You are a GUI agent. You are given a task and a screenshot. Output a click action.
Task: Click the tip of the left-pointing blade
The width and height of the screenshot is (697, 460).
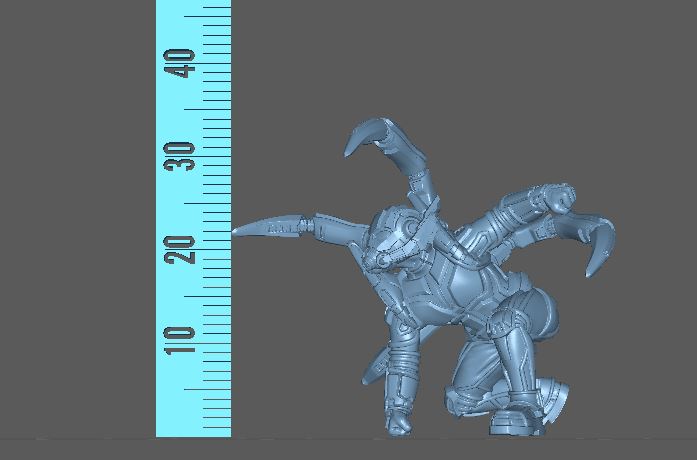pos(237,232)
